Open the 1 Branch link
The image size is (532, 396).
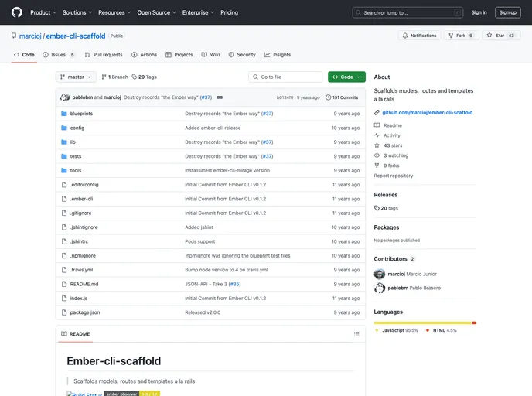(x=114, y=77)
